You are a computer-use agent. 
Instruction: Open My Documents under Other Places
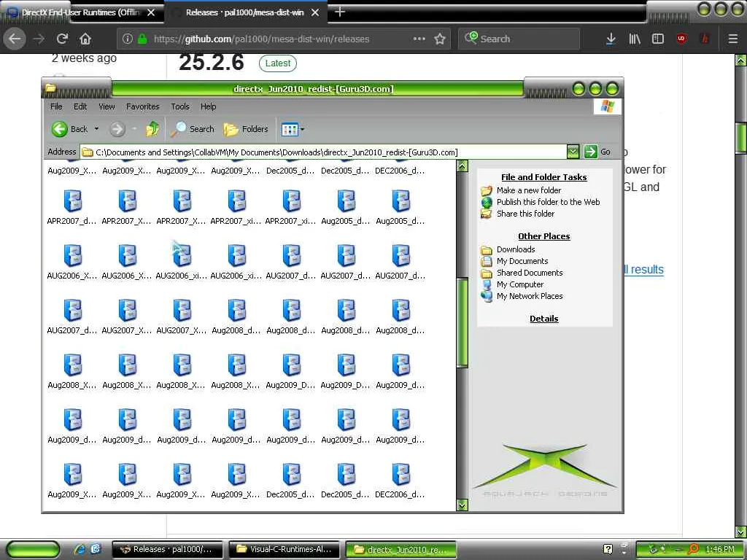click(522, 261)
